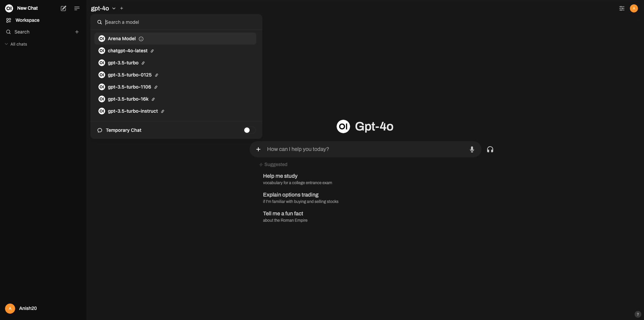Open chat controls via the sliders icon top right
The image size is (644, 320).
pyautogui.click(x=621, y=8)
